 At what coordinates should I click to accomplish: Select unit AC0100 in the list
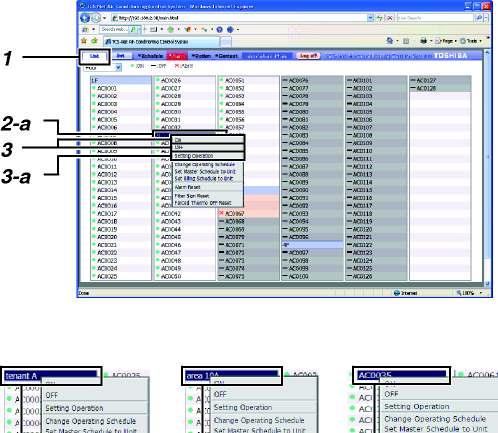(312, 276)
